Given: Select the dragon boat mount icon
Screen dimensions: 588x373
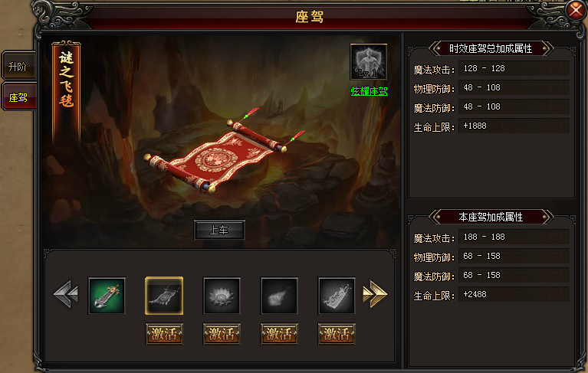Looking at the screenshot, I should pyautogui.click(x=337, y=296).
